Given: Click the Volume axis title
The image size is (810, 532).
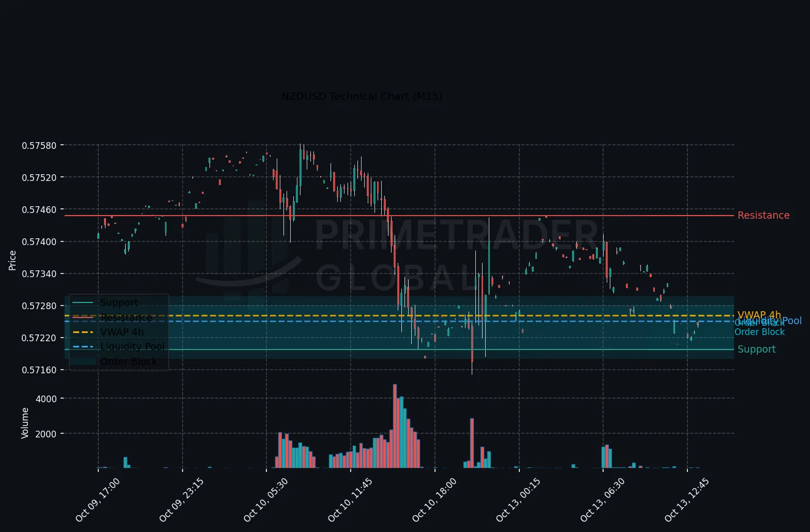Looking at the screenshot, I should (25, 423).
